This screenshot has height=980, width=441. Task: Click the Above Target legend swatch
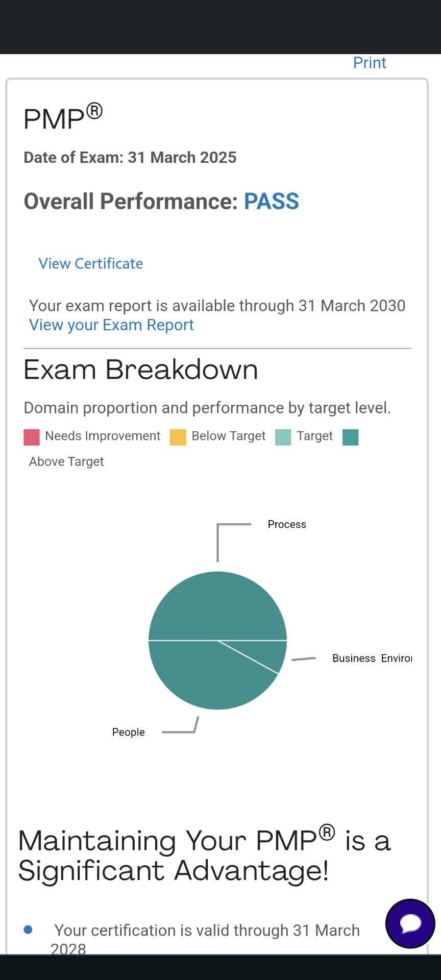pyautogui.click(x=350, y=437)
